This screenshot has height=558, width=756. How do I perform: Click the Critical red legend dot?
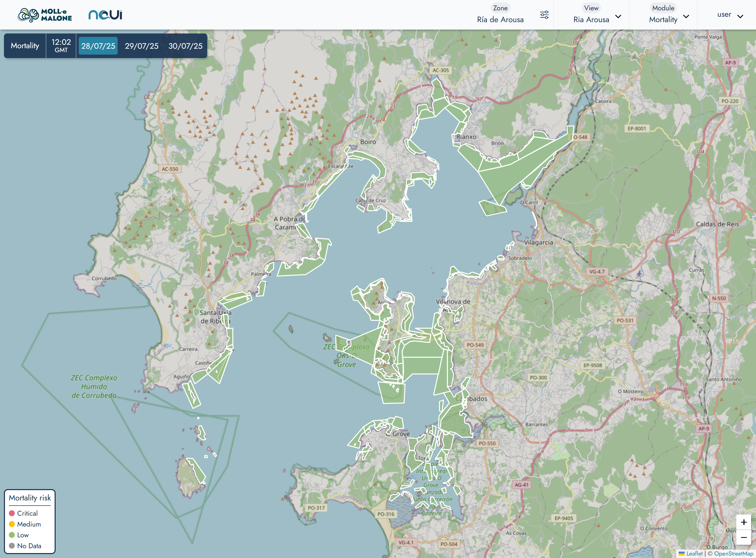(12, 513)
